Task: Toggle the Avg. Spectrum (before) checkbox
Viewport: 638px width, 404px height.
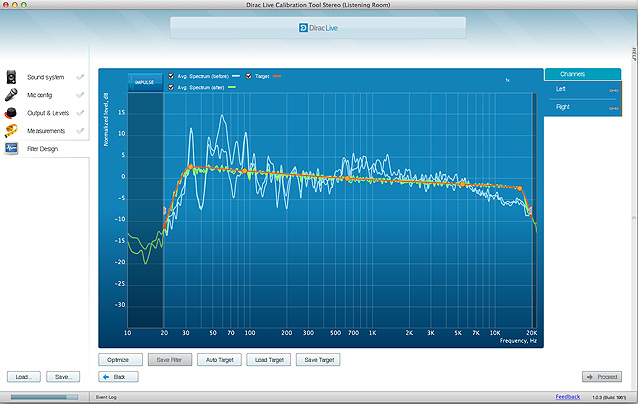Action: click(x=171, y=76)
